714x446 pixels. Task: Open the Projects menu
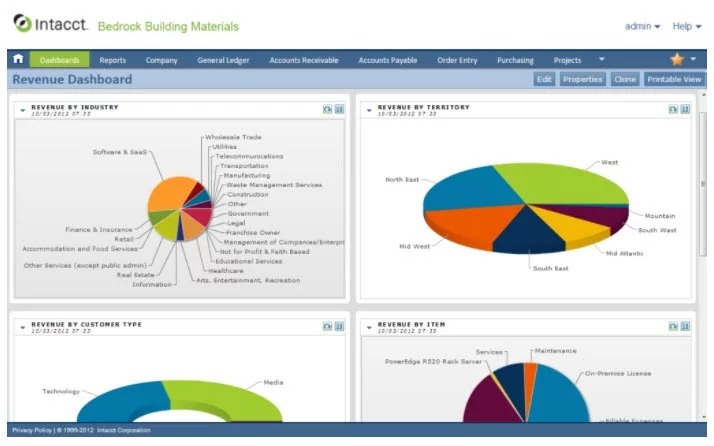coord(567,60)
